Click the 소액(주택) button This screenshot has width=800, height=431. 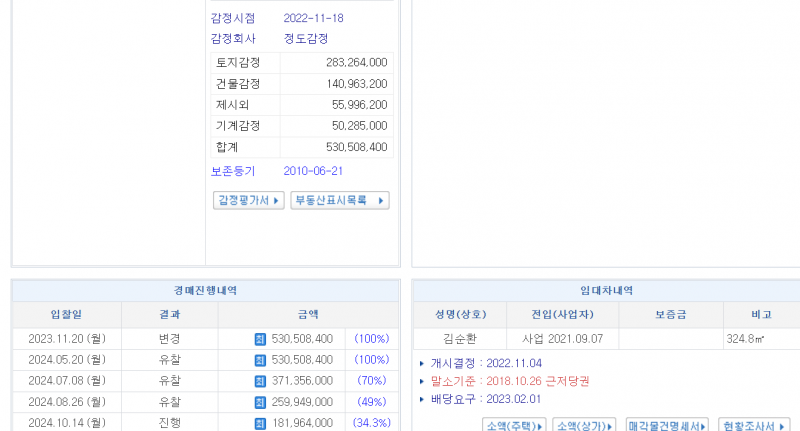pos(514,426)
